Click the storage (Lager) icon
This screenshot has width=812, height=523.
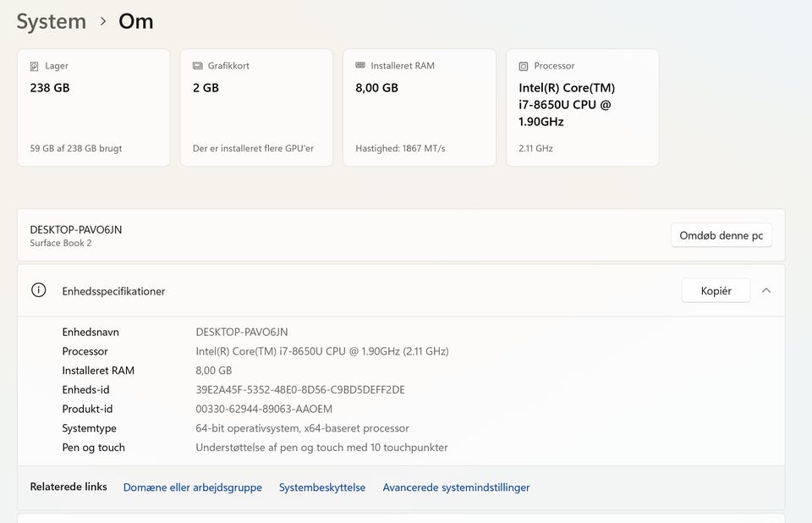tap(35, 66)
